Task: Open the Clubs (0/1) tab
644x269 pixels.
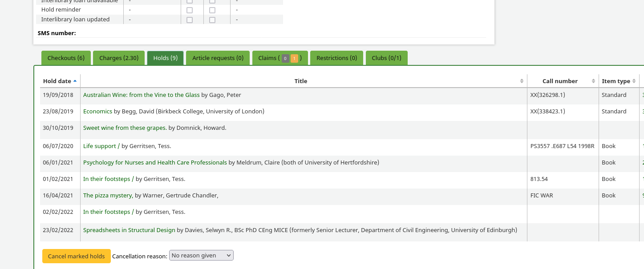Action: click(386, 58)
